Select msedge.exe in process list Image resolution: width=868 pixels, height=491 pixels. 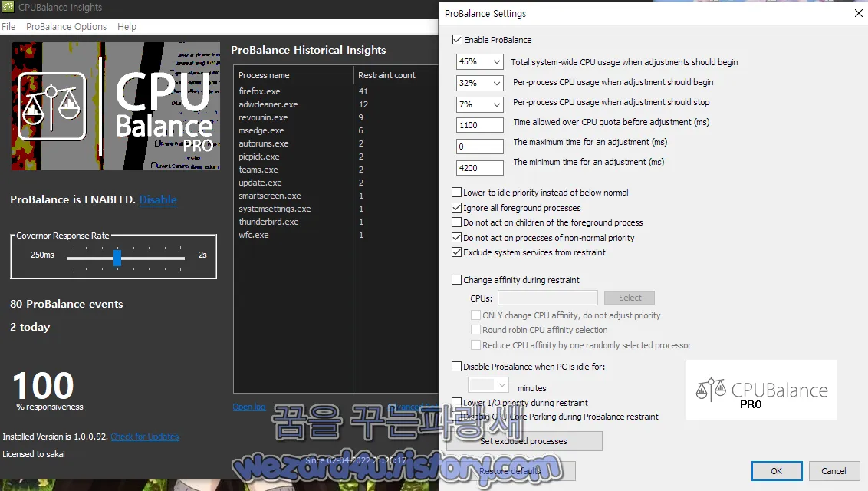coord(336,130)
